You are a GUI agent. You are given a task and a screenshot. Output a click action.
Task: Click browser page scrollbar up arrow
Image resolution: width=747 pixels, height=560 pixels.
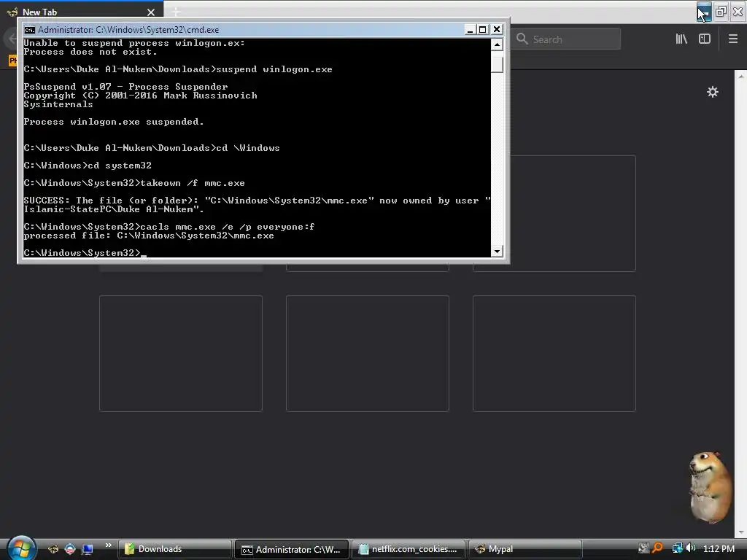tap(741, 76)
